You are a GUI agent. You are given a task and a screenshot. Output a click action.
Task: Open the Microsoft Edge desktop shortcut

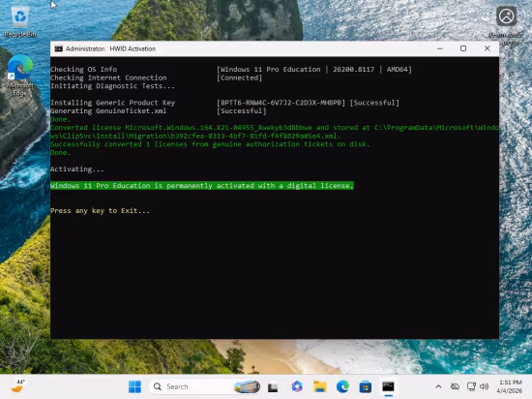20,76
